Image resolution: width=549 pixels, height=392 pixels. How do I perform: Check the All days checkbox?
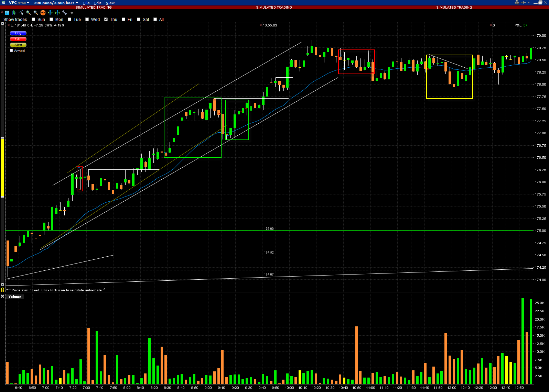[x=155, y=19]
